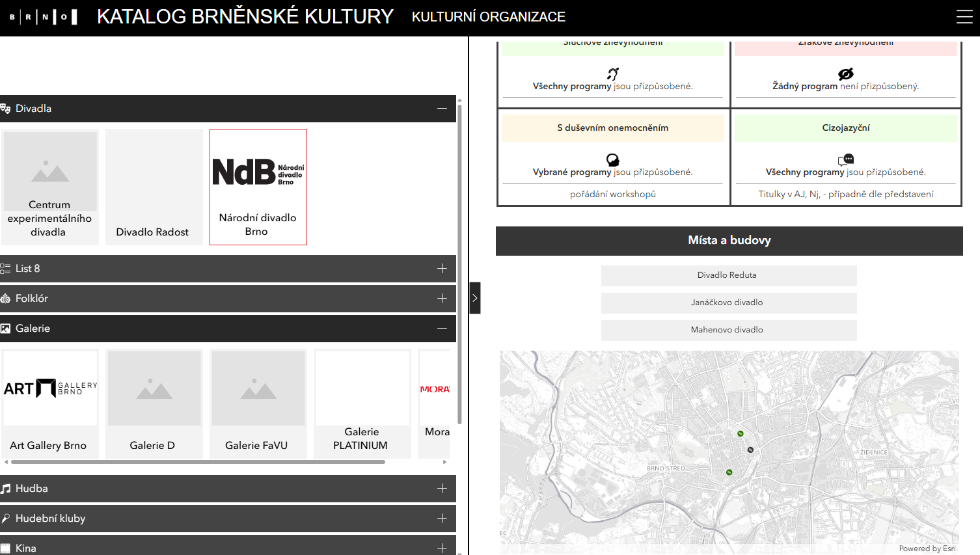
Task: Open the hamburger menu
Action: coord(964,17)
